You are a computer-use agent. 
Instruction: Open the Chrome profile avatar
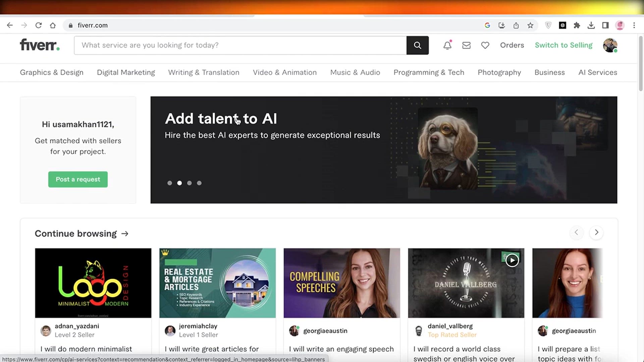click(x=620, y=25)
